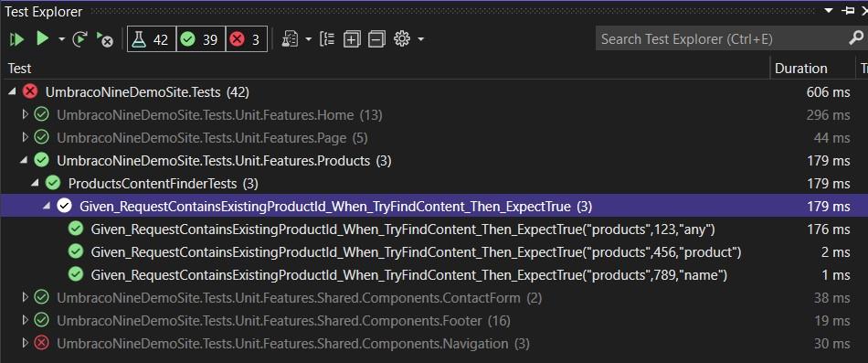The height and width of the screenshot is (363, 868).
Task: Expand the Components.Navigation failed namespace
Action: click(25, 344)
